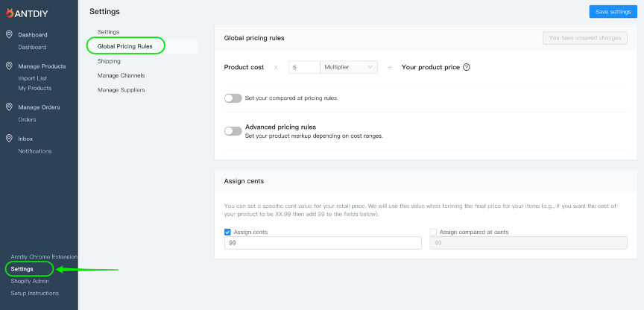Select Manage Channels in settings menu

(x=121, y=75)
